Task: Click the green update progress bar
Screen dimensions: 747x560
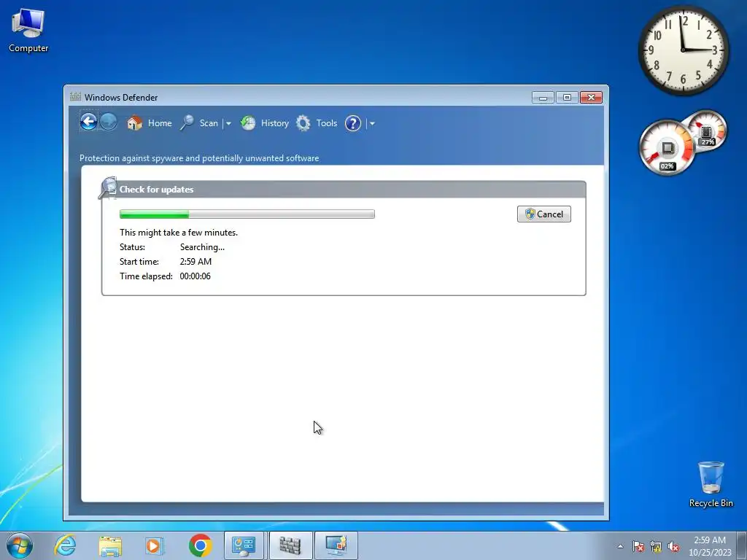Action: click(247, 214)
